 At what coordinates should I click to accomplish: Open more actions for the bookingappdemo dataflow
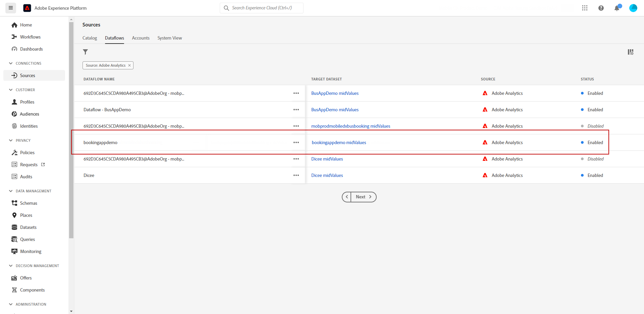[x=296, y=142]
